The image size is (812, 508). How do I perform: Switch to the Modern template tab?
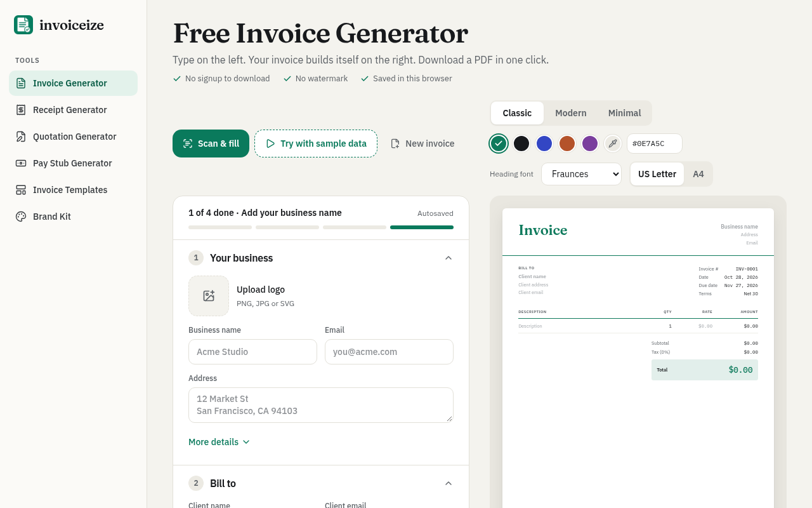[571, 113]
